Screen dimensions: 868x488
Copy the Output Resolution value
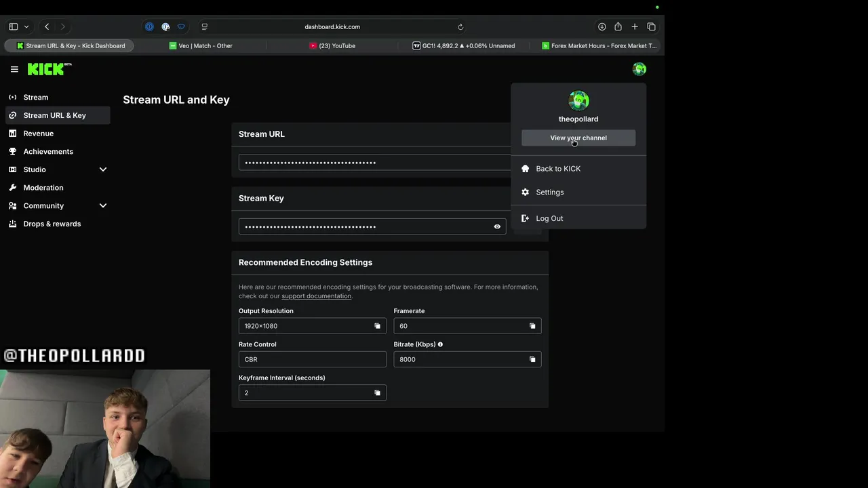(x=378, y=326)
